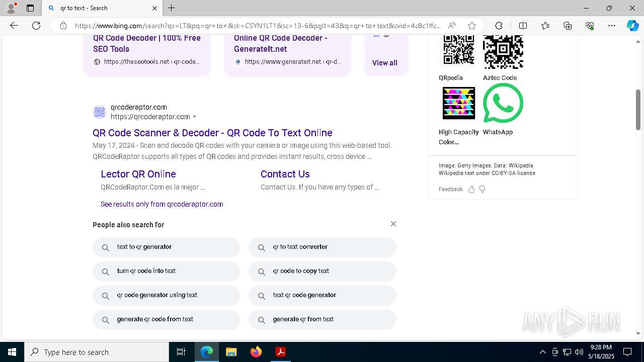
Task: Open the browser profile avatar
Action: pyautogui.click(x=11, y=8)
